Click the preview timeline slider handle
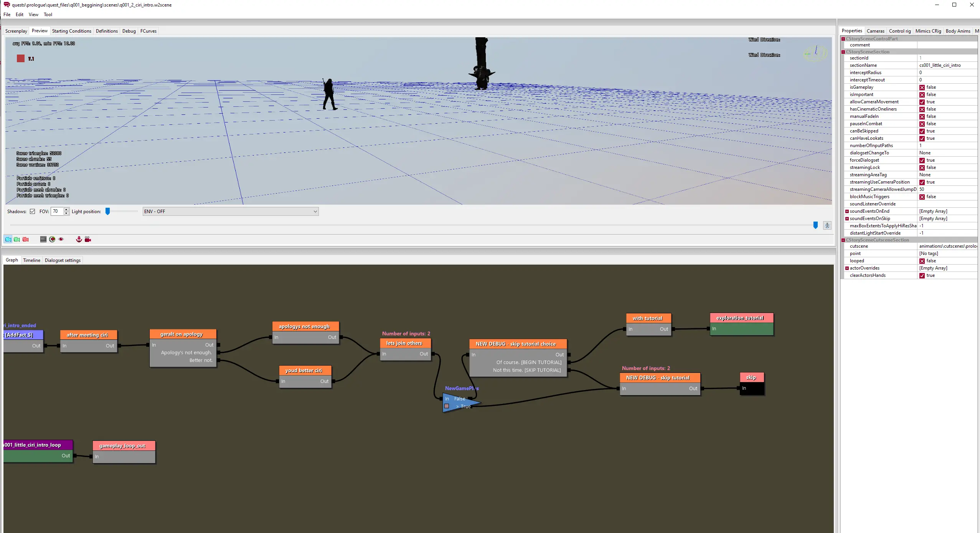 [815, 225]
